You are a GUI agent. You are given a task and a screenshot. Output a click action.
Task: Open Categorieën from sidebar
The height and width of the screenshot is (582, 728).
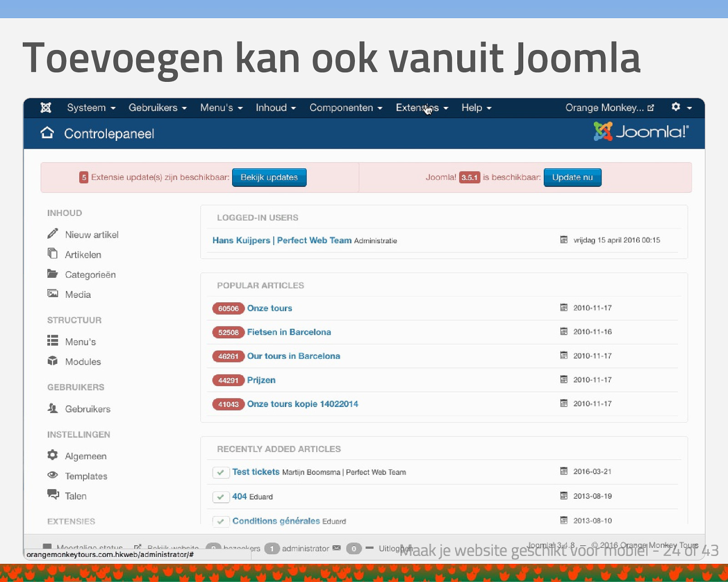point(90,275)
